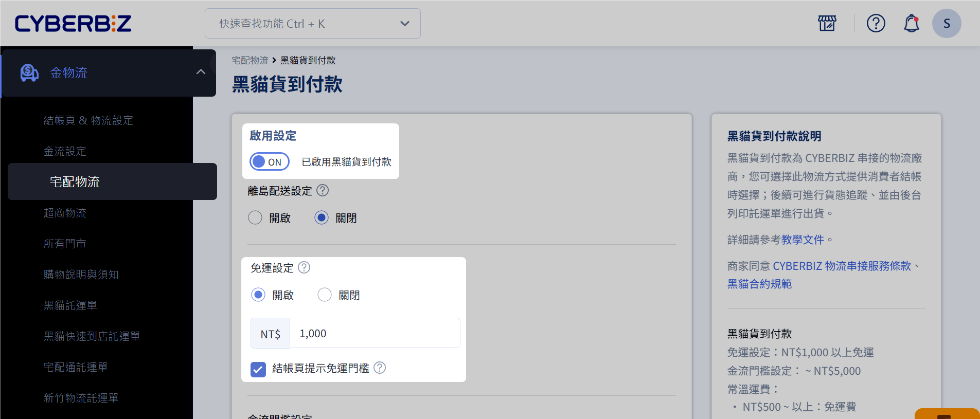Uncheck 結帳頁提示免運門檻 checkbox

click(x=258, y=369)
